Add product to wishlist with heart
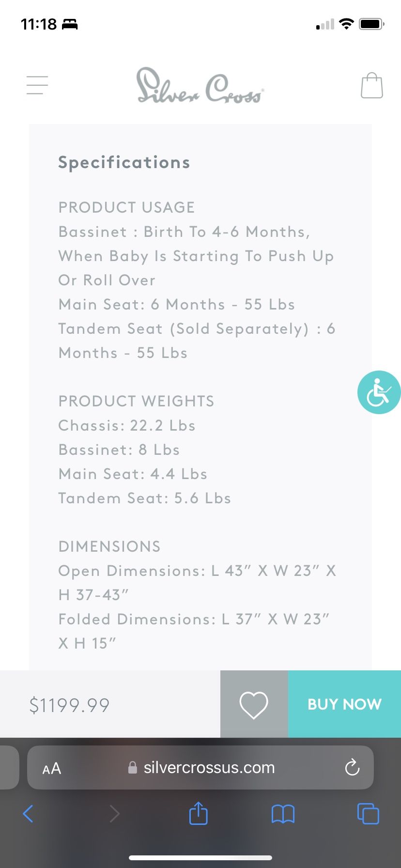Viewport: 401px width, 868px height. [x=254, y=704]
